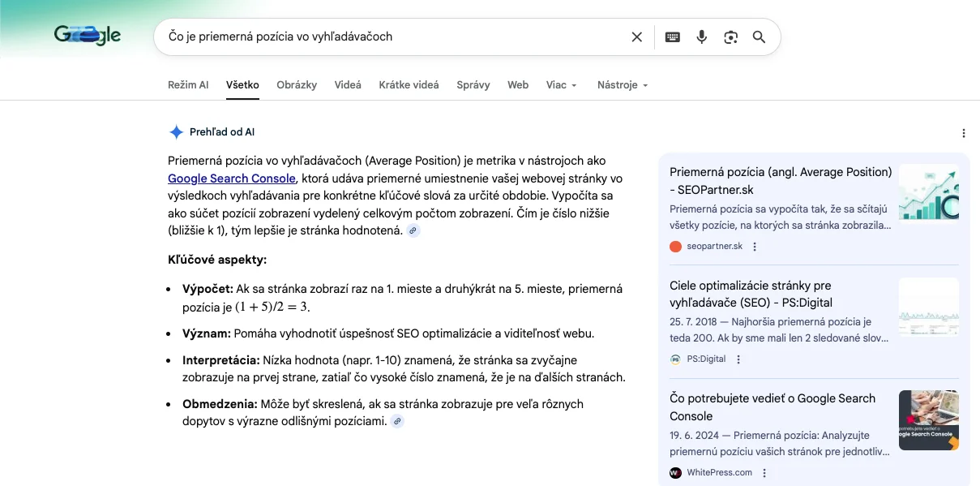Viewport: 980px width, 486px height.
Task: Open AI overview three-dot options menu
Action: (x=963, y=133)
